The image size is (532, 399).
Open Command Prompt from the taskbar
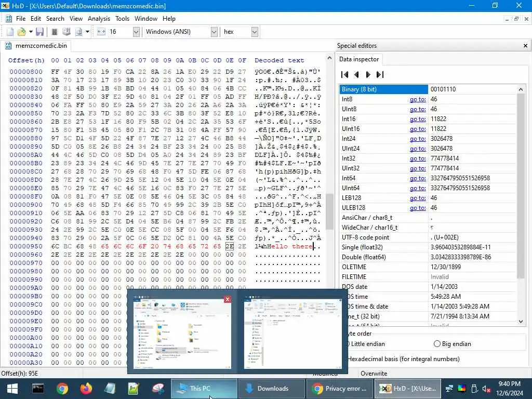[x=37, y=389]
